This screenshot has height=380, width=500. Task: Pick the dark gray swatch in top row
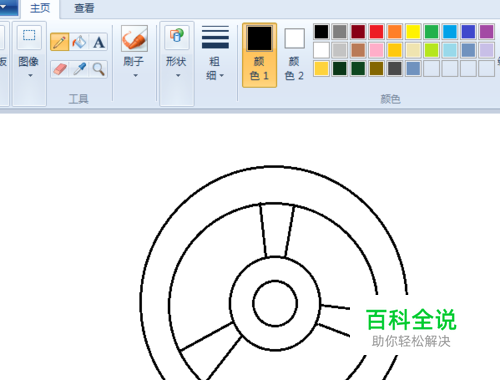click(340, 32)
